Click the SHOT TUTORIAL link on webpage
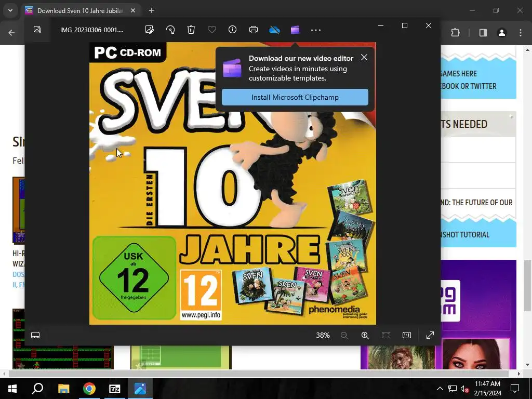This screenshot has height=399, width=532. [465, 235]
